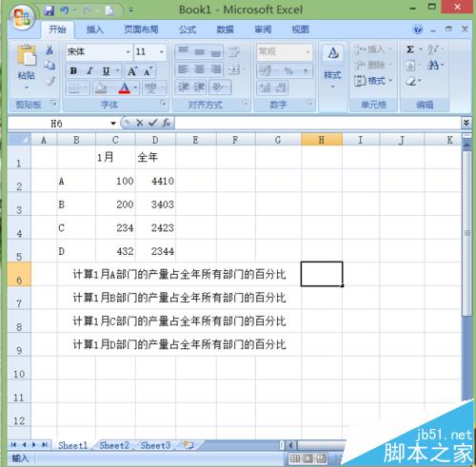Save the workbook from quick access toolbar
The width and height of the screenshot is (476, 467).
49,10
